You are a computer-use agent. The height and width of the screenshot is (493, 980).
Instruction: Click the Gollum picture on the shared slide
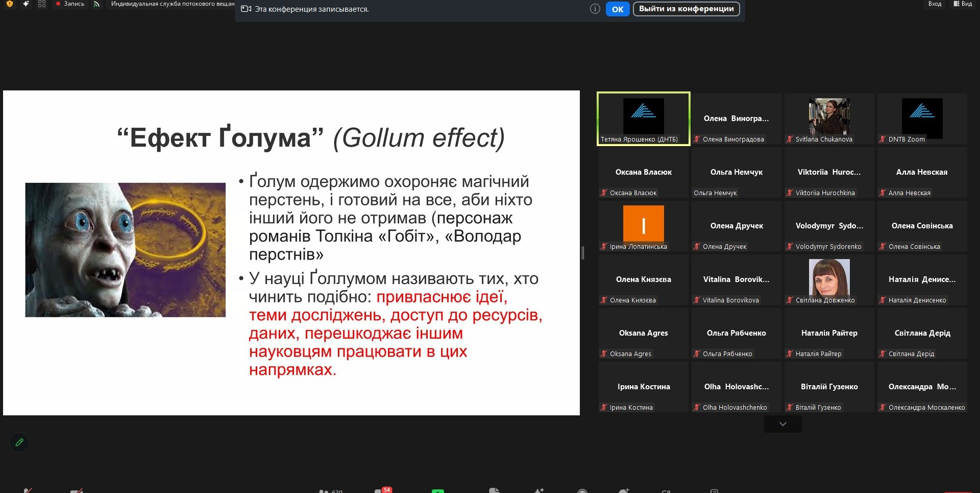point(125,250)
